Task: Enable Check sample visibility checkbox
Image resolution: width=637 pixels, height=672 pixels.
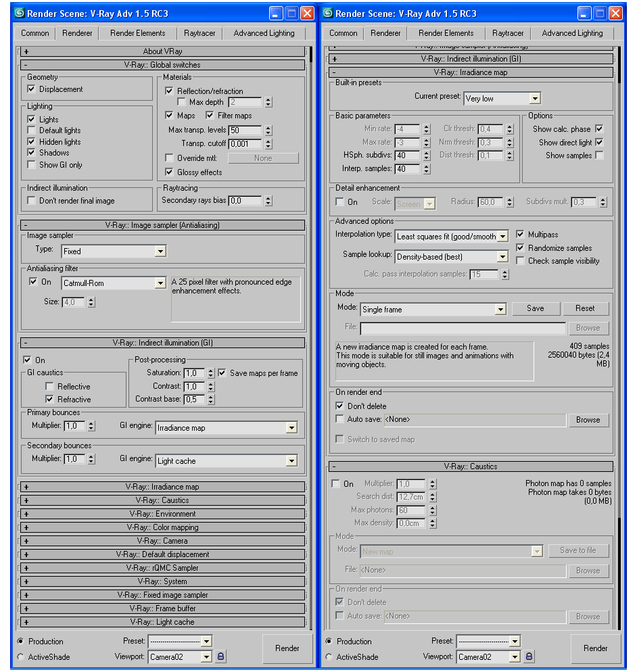Action: tap(520, 260)
